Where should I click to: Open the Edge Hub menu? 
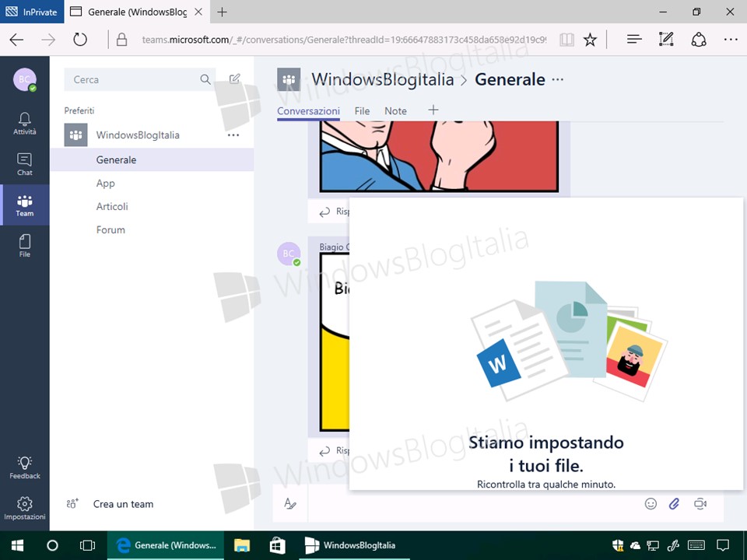[x=634, y=40]
